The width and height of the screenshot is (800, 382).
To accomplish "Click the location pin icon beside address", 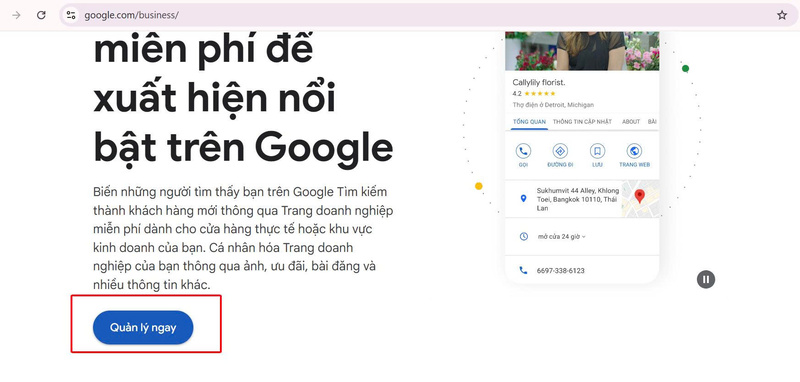I will 523,198.
